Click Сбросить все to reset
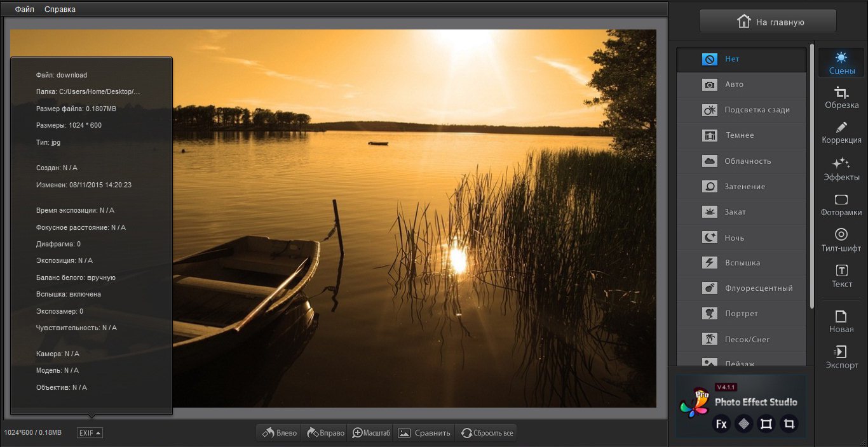The width and height of the screenshot is (868, 447). pos(486,433)
